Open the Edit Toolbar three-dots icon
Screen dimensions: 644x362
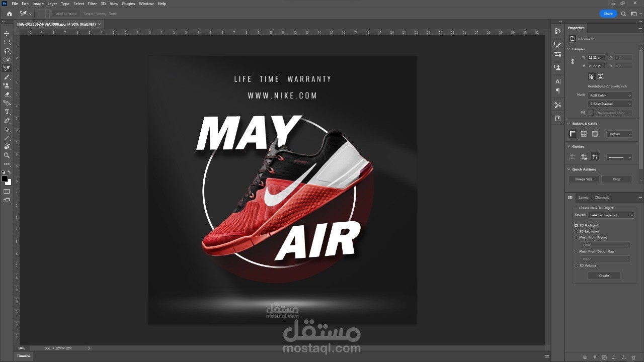7,164
